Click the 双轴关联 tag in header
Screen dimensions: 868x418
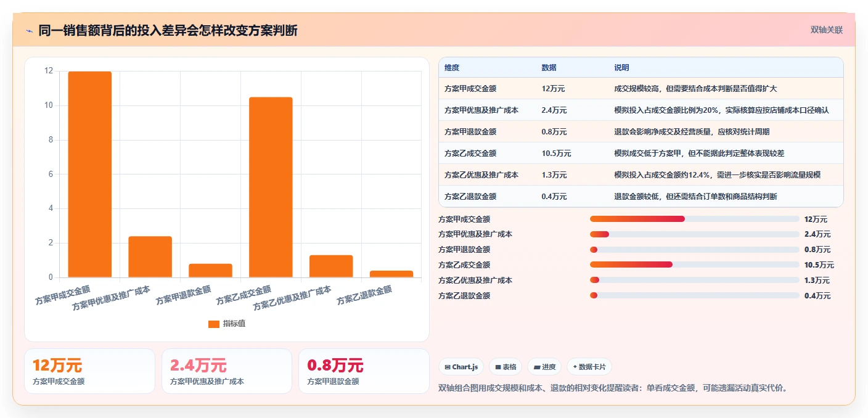tap(826, 30)
